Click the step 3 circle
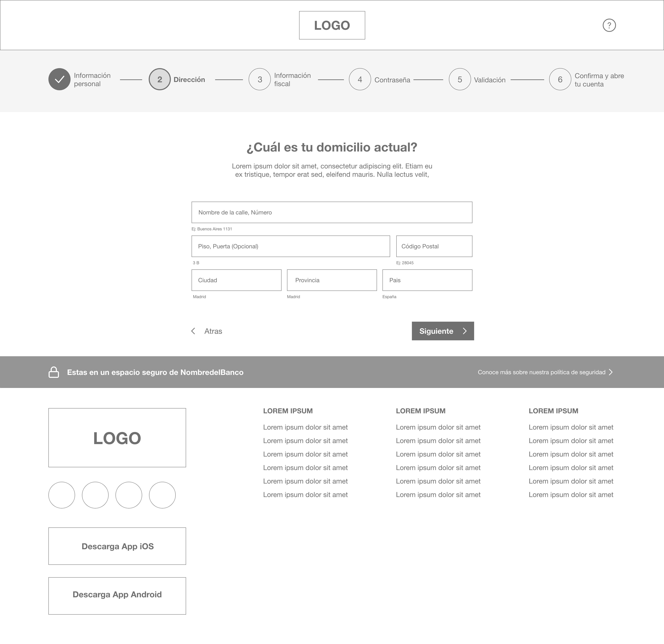Image resolution: width=664 pixels, height=644 pixels. click(x=260, y=79)
